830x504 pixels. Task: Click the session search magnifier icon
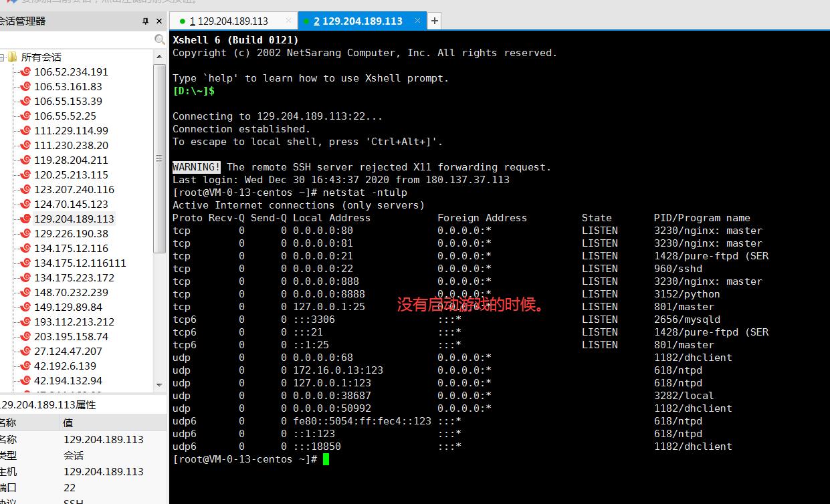(159, 39)
